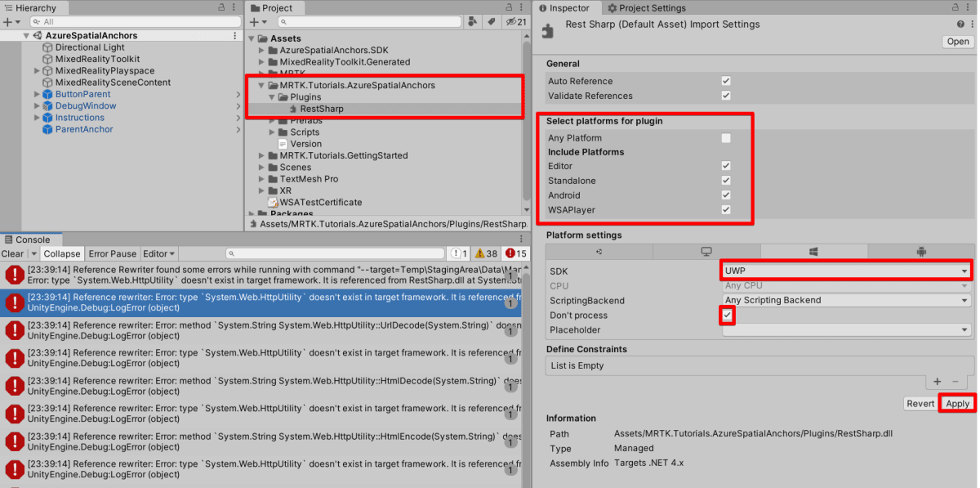Toggle hidden packages visibility count 21

pos(515,22)
